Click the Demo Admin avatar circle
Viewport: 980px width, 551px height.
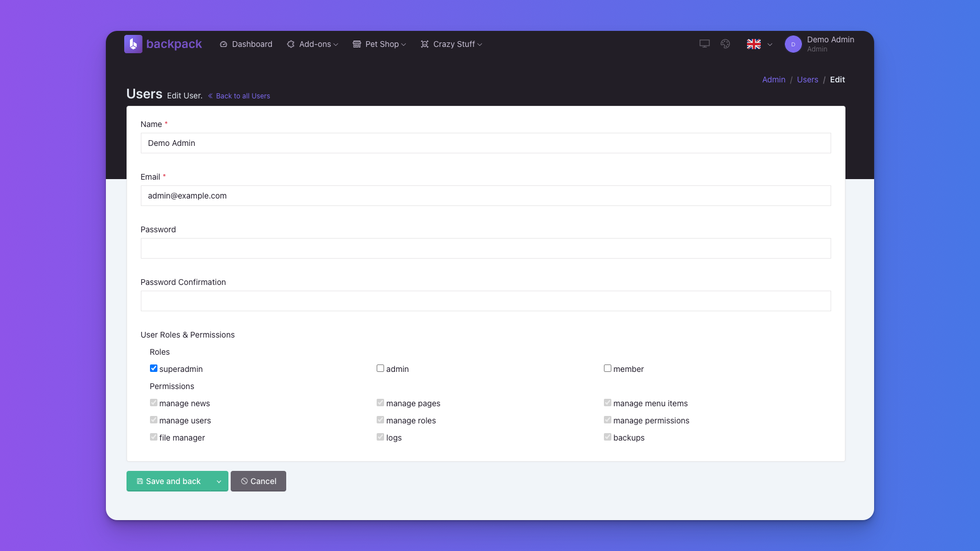[793, 44]
